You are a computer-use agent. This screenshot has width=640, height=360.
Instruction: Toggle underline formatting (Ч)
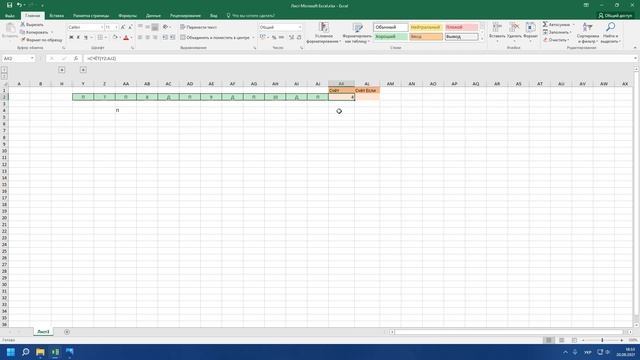coord(86,38)
